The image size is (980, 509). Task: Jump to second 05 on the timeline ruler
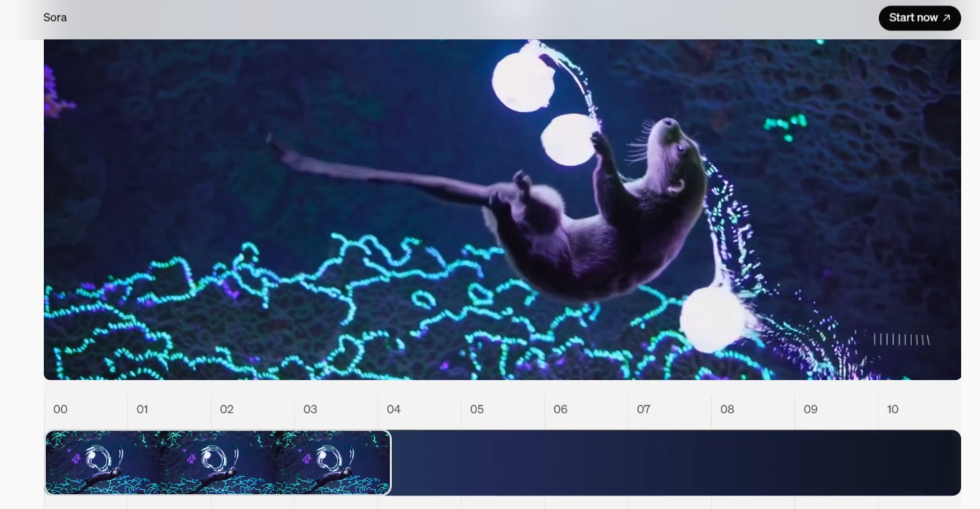[x=477, y=409]
